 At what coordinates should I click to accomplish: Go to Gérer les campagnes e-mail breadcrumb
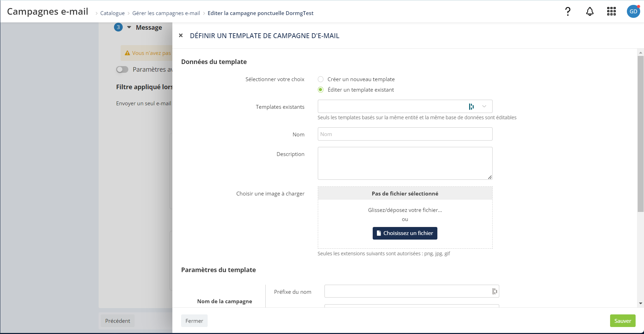click(x=166, y=13)
